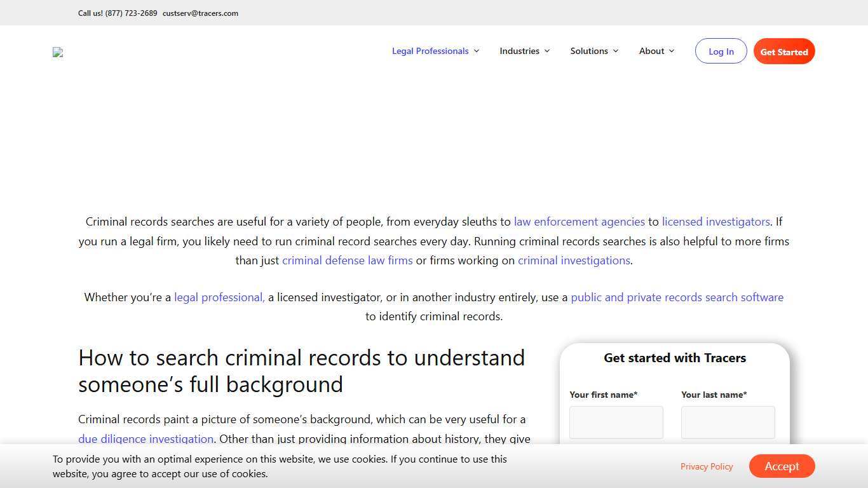Click the Get Started button
Image resolution: width=868 pixels, height=488 pixels.
(x=784, y=51)
